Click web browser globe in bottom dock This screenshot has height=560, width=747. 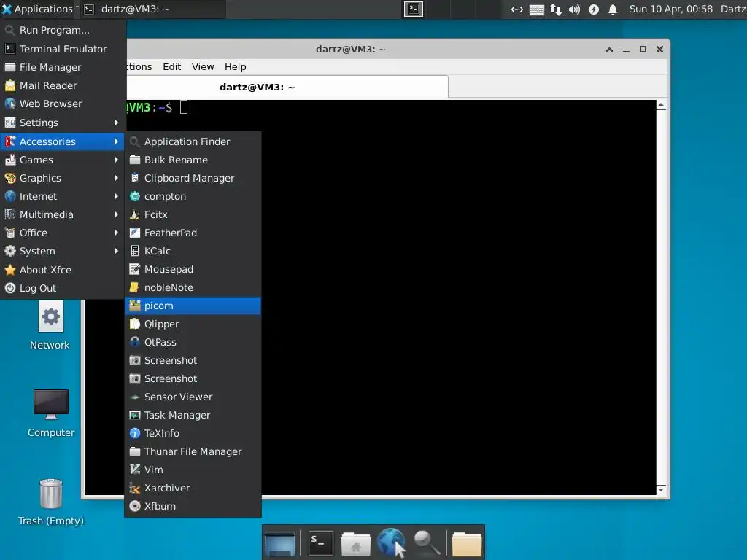[x=391, y=542]
